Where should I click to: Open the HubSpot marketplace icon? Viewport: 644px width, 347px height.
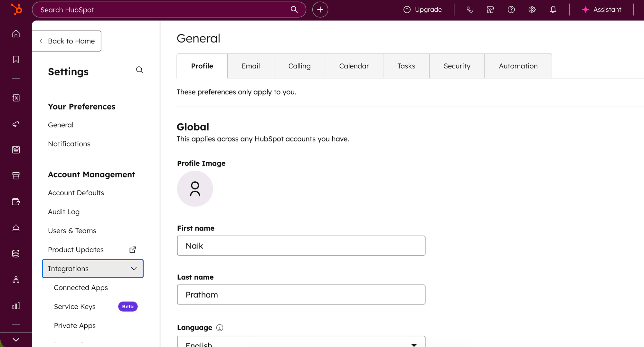[490, 10]
